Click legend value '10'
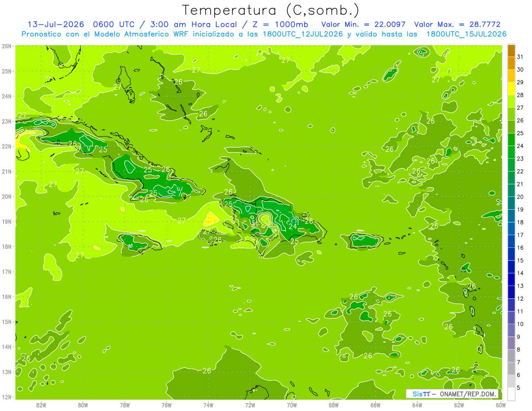The width and height of the screenshot is (532, 411). [x=520, y=324]
